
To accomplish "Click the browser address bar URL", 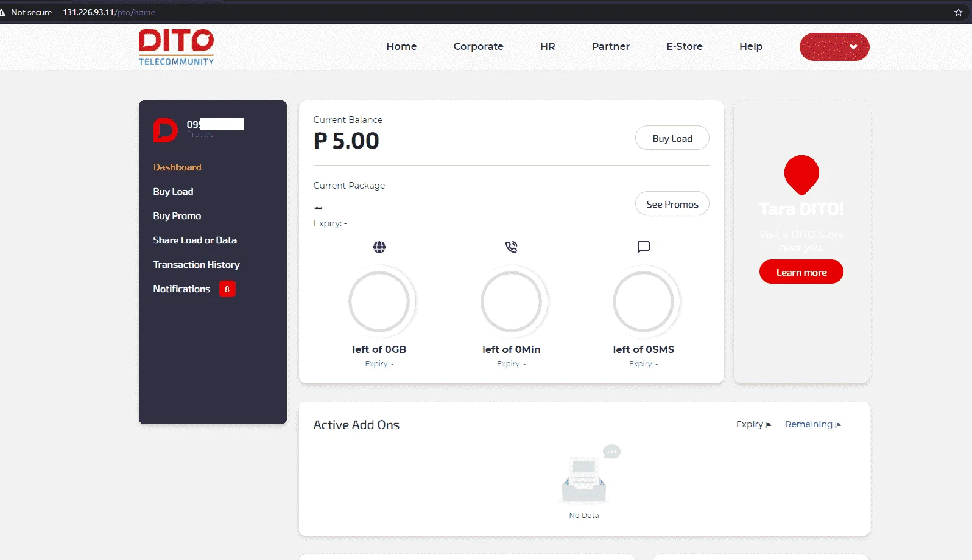I will click(x=109, y=12).
